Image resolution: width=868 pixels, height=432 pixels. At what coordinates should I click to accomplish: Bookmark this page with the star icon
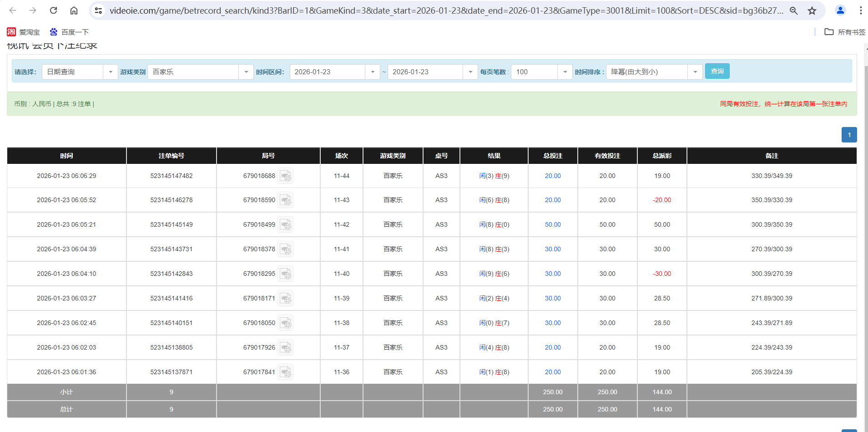coord(812,10)
